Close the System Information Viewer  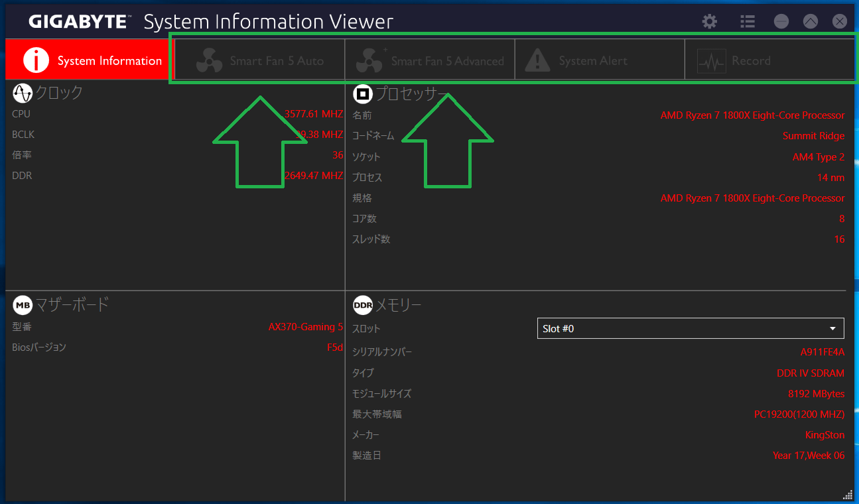pos(840,22)
